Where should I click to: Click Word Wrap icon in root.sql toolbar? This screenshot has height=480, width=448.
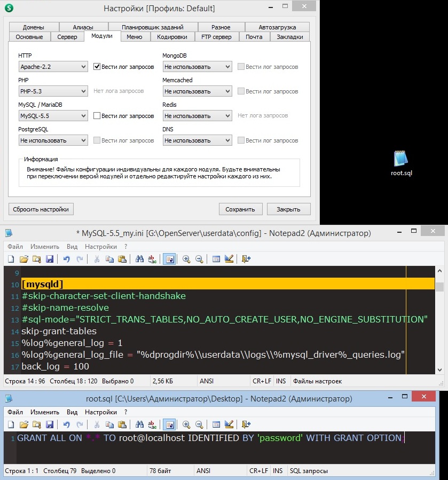(x=169, y=424)
